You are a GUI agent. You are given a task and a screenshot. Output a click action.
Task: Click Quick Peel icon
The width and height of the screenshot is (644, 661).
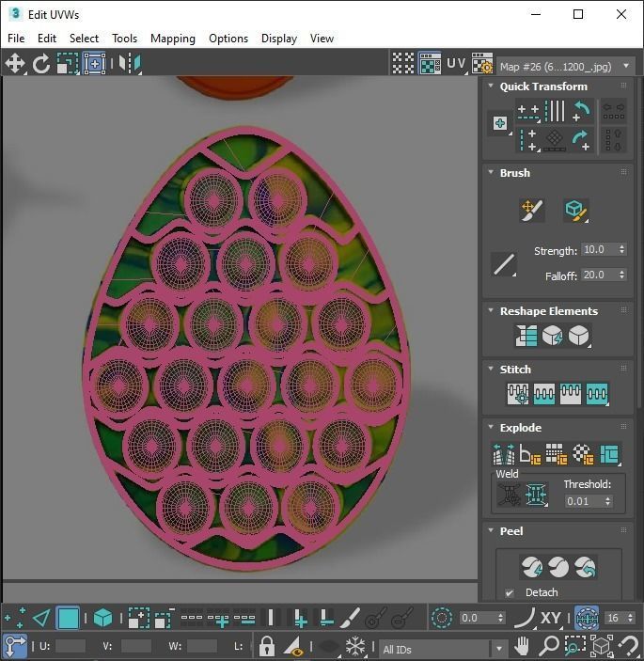tap(532, 567)
